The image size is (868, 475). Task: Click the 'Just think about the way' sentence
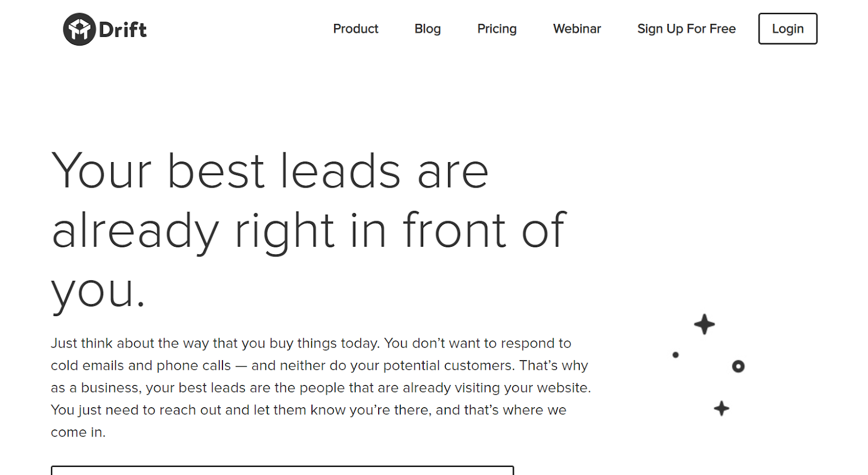point(311,343)
